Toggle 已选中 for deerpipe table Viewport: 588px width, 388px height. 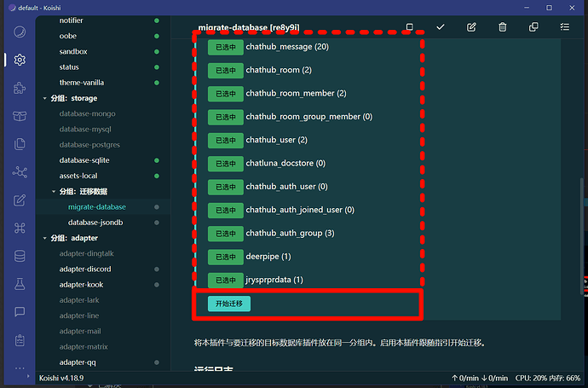pos(225,257)
